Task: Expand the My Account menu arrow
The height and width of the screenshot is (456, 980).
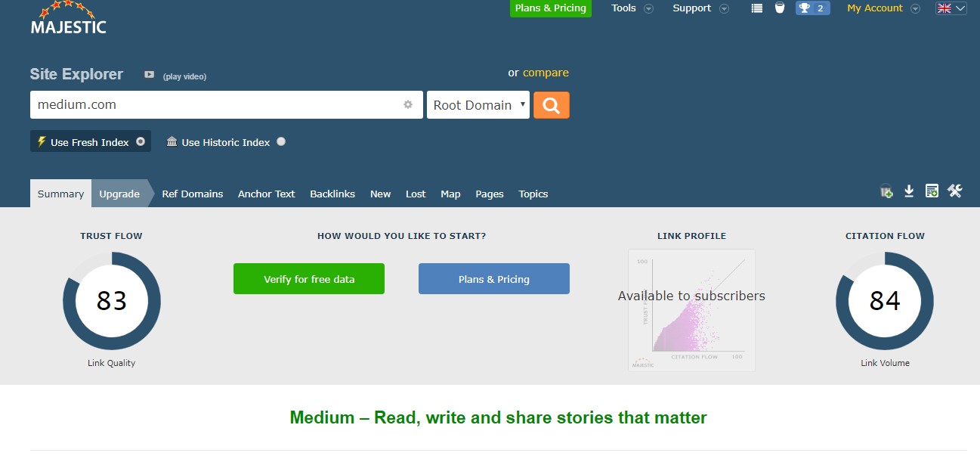Action: pos(915,9)
